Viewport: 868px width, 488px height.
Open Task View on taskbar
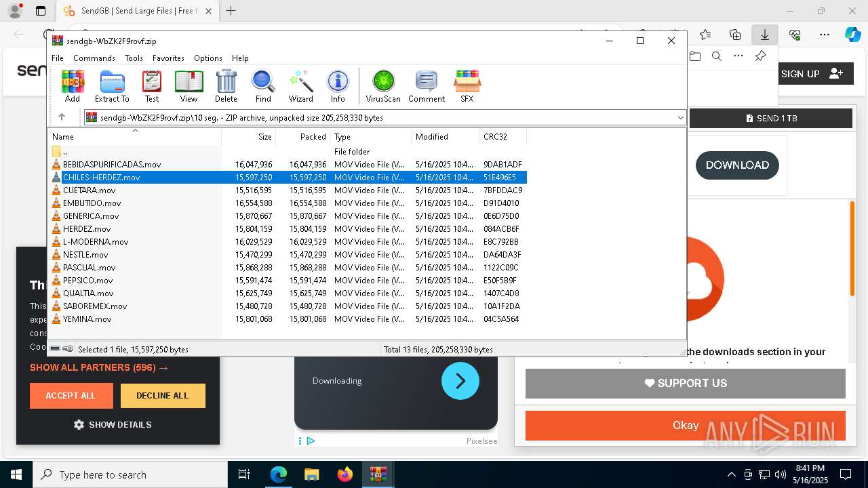point(244,474)
